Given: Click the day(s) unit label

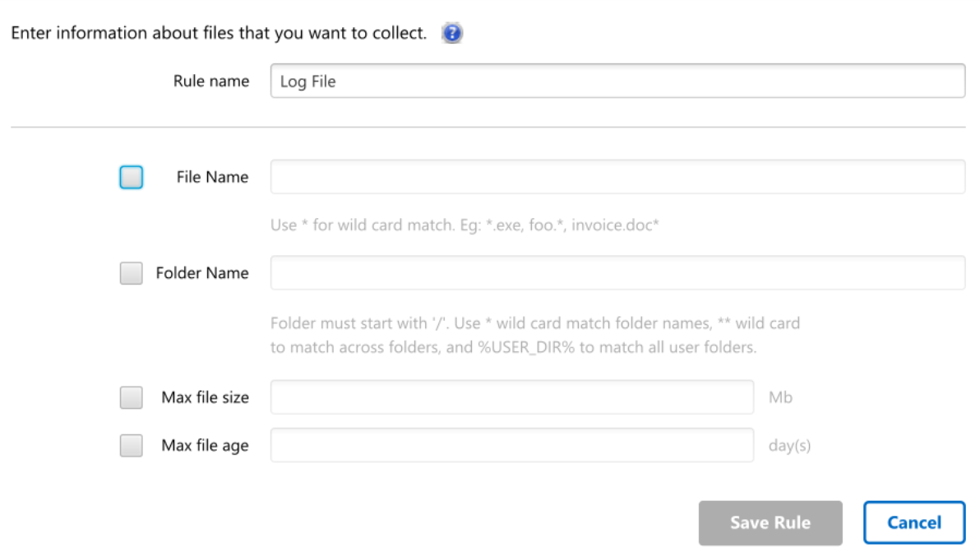Looking at the screenshot, I should [x=792, y=445].
